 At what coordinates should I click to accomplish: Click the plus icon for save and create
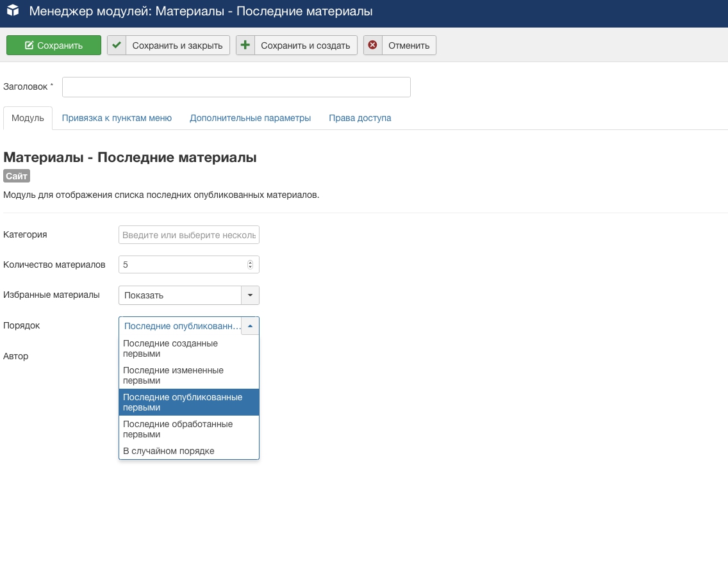click(245, 45)
